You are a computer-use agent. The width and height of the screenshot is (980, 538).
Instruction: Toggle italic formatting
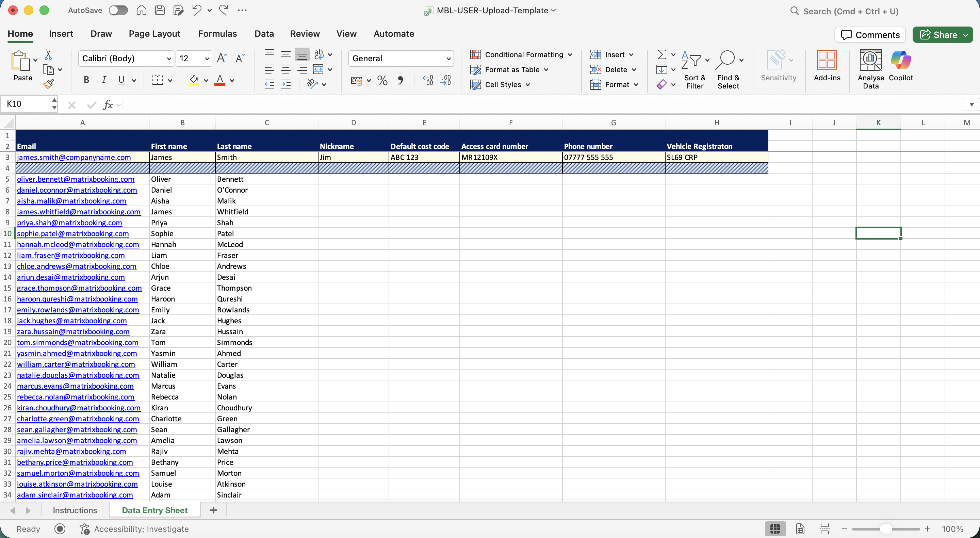(x=103, y=80)
